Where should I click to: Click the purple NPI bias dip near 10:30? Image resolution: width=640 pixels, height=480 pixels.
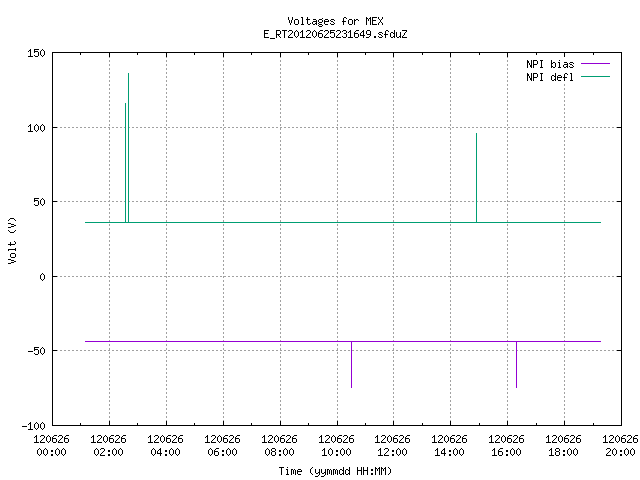[351, 364]
